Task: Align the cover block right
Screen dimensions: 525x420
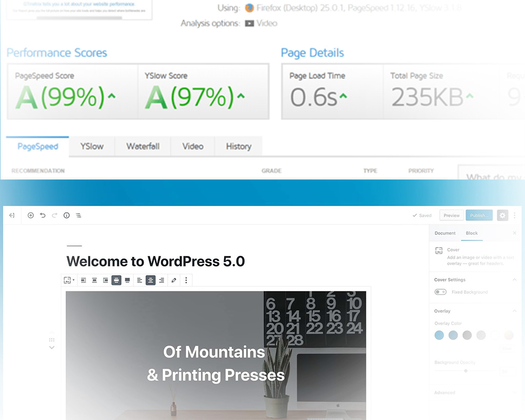Action: [106, 280]
